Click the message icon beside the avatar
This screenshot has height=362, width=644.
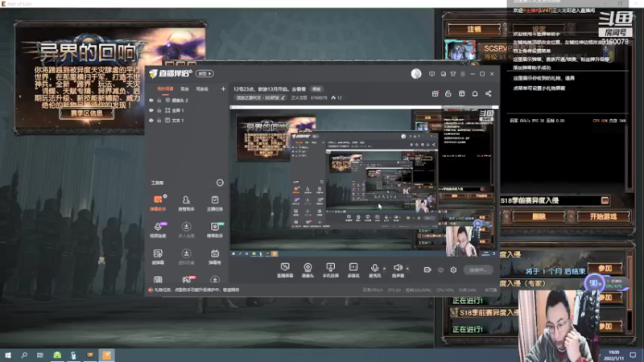pyautogui.click(x=431, y=74)
